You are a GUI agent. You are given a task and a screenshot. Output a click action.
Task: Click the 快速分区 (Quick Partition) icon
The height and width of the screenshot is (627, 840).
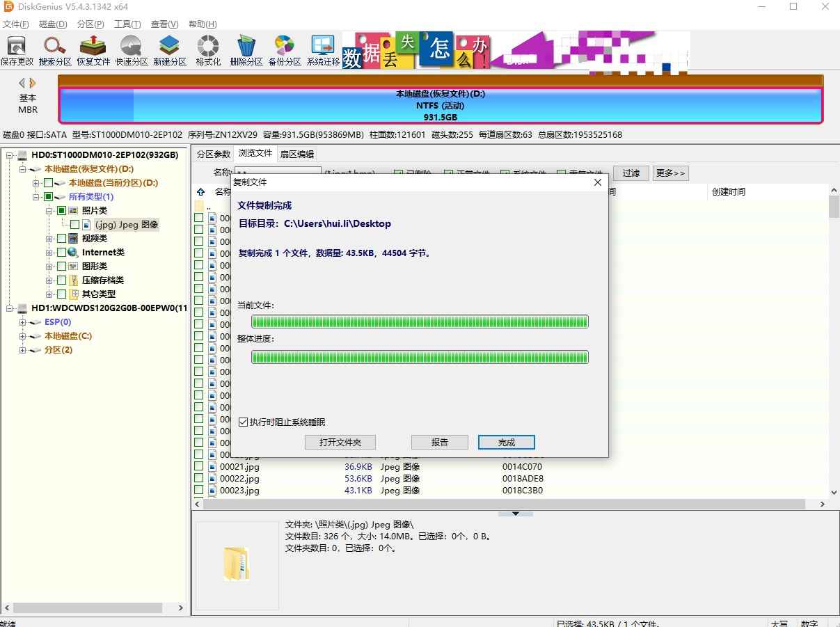coord(131,49)
